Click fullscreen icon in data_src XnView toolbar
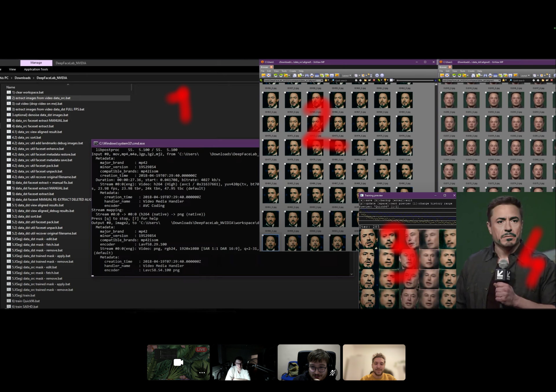The width and height of the screenshot is (556, 392). 268,75
